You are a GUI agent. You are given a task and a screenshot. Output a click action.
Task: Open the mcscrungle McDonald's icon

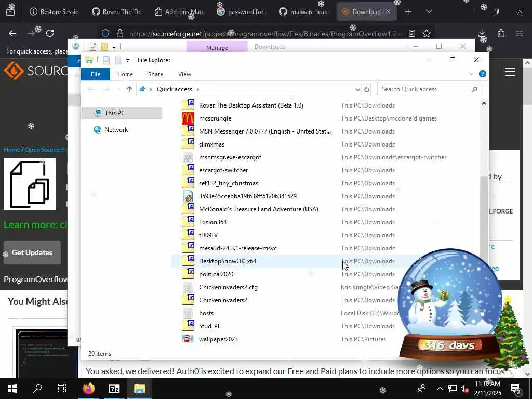(x=188, y=118)
